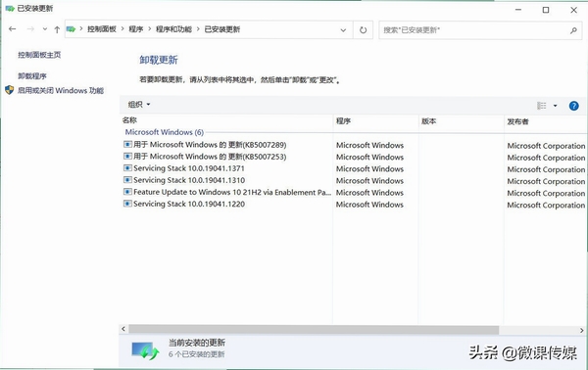Select Servicing Stack 10.0.19041.1220
This screenshot has width=588, height=370.
tap(189, 205)
